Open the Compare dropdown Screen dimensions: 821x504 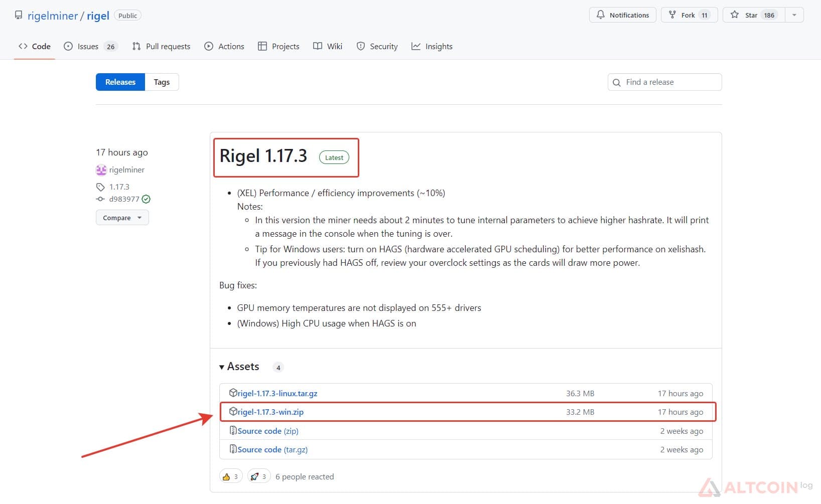click(122, 218)
